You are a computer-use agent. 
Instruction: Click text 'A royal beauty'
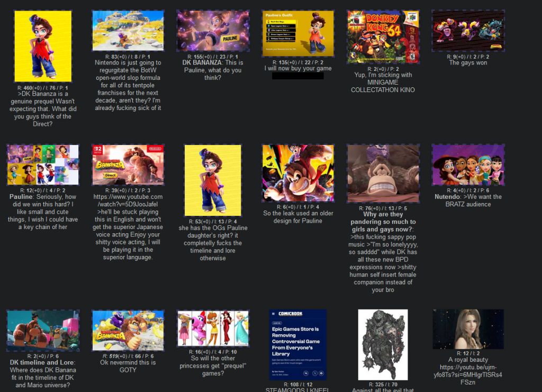pyautogui.click(x=468, y=360)
